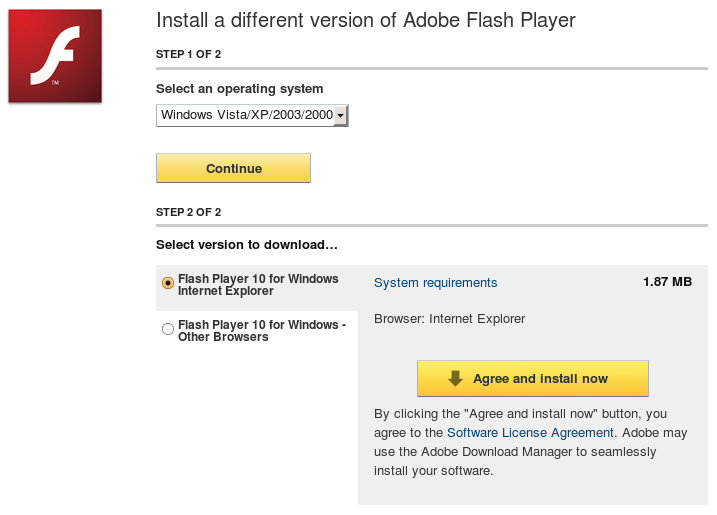The image size is (717, 515).
Task: Click the "Browser: Internet Explorer" text
Action: (449, 319)
